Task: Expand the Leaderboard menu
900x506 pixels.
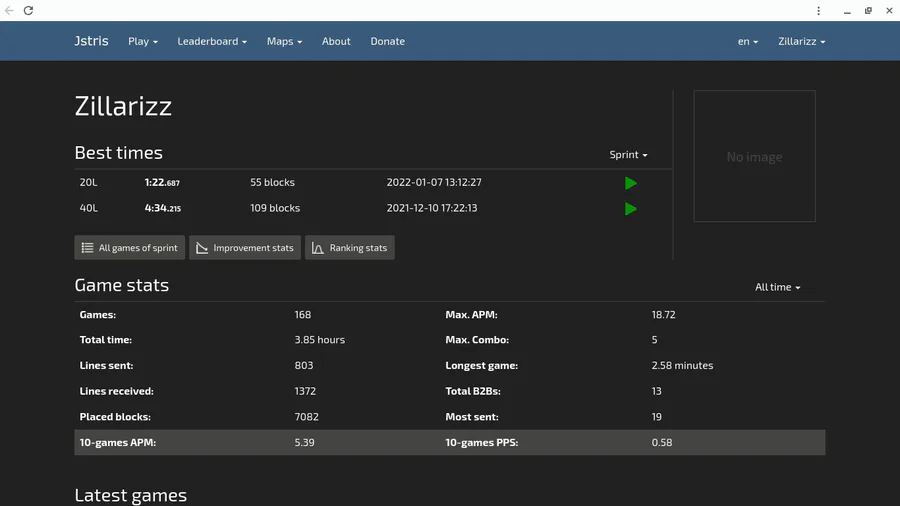Action: tap(212, 41)
